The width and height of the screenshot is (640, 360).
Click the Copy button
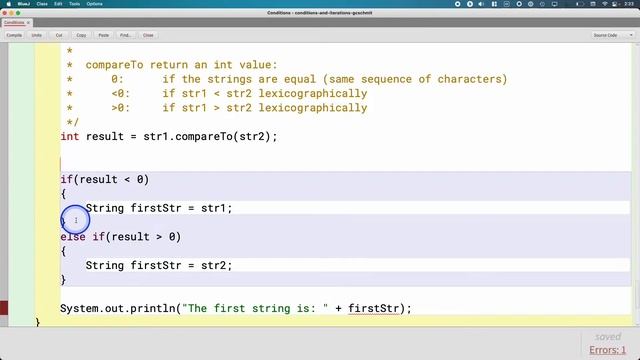(x=81, y=36)
